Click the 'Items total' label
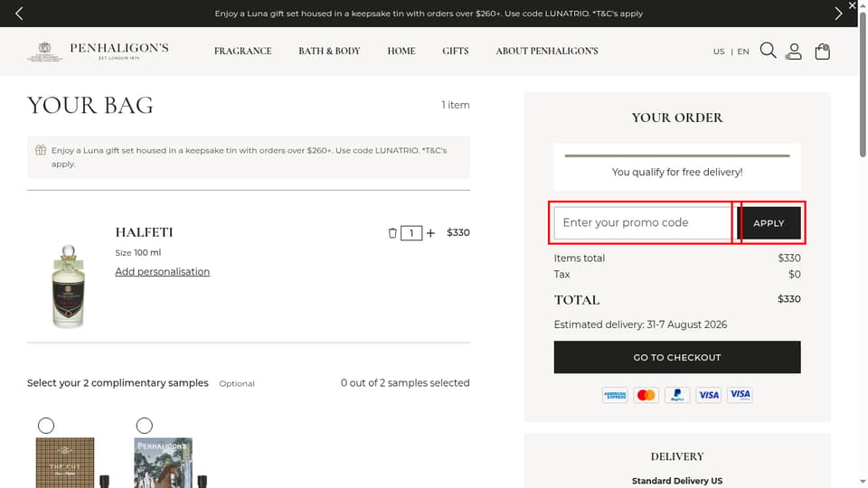Viewport: 868px width, 488px height. tap(579, 258)
